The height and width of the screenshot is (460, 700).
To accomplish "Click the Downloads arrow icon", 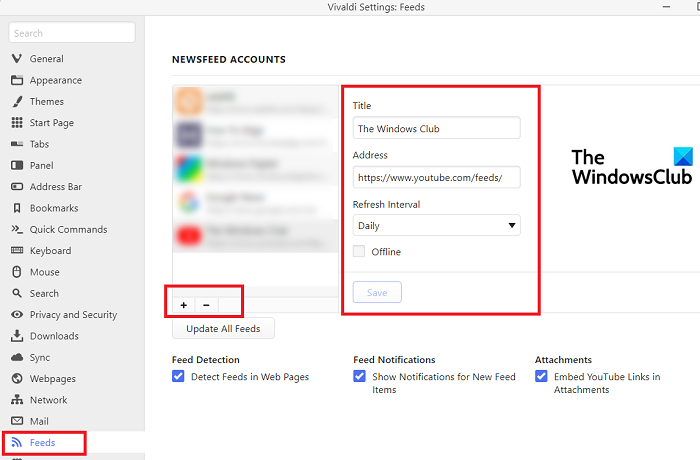I will (17, 336).
